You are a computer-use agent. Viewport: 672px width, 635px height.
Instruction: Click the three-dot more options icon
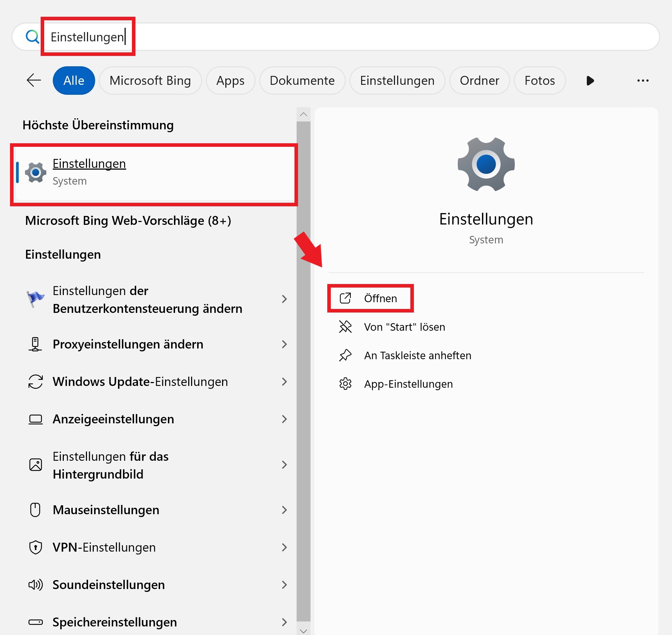tap(643, 81)
